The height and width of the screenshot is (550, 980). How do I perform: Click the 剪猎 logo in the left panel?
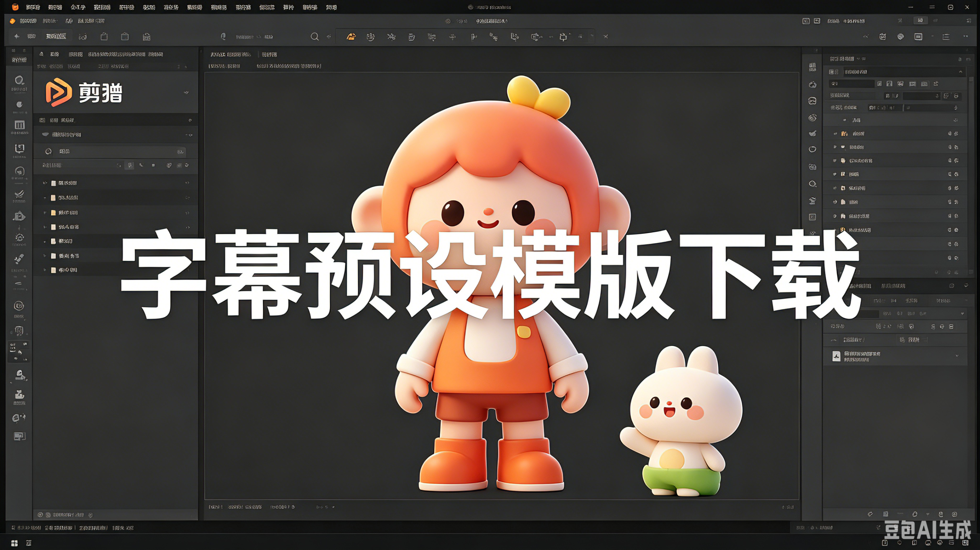tap(84, 92)
